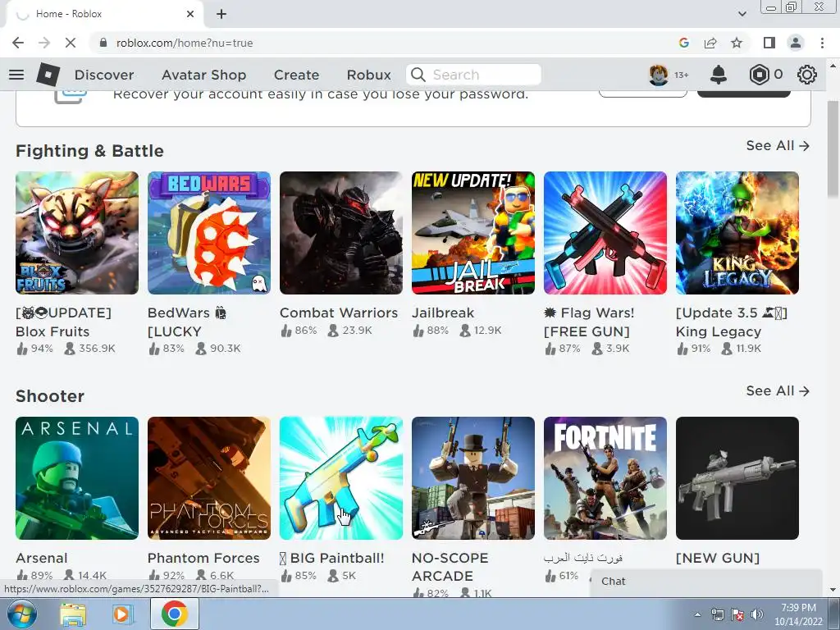840x630 pixels.
Task: Click the Arsenal title text
Action: [41, 558]
